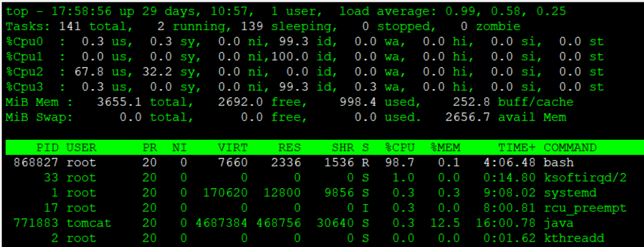
Task: Select the COMMAND column header
Action: click(570, 147)
